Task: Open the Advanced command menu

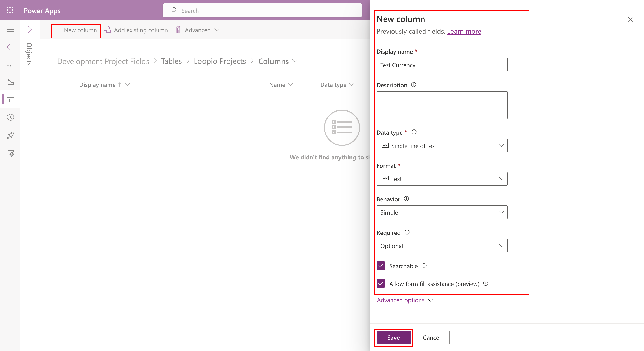Action: click(x=197, y=30)
